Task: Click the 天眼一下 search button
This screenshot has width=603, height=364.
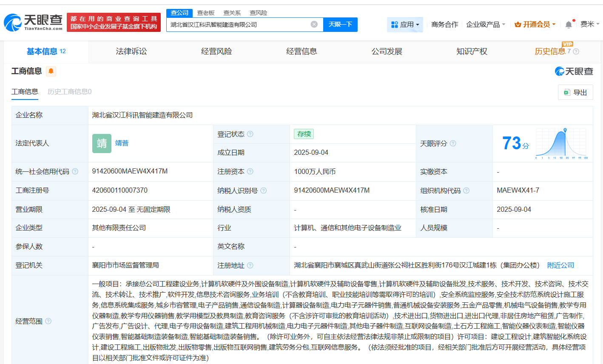Action: (340, 24)
